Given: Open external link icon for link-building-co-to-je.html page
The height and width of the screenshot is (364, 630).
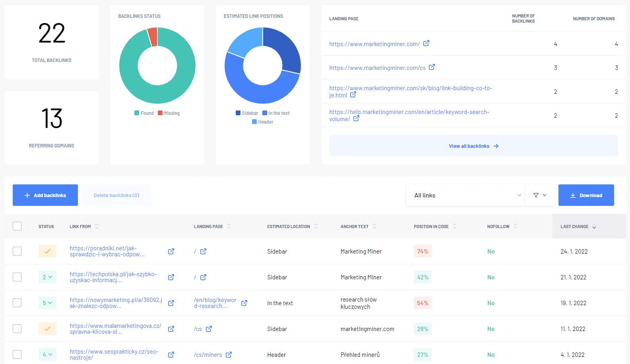Looking at the screenshot, I should tap(353, 95).
